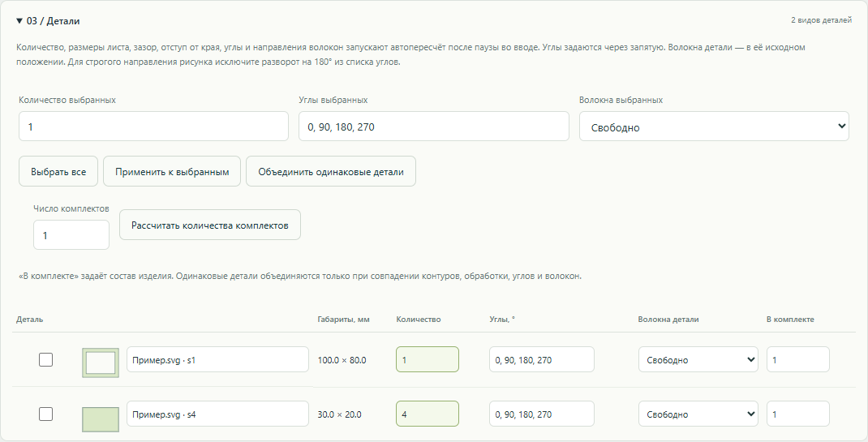
Task: Click the В комплекте field for s4
Action: pyautogui.click(x=797, y=414)
